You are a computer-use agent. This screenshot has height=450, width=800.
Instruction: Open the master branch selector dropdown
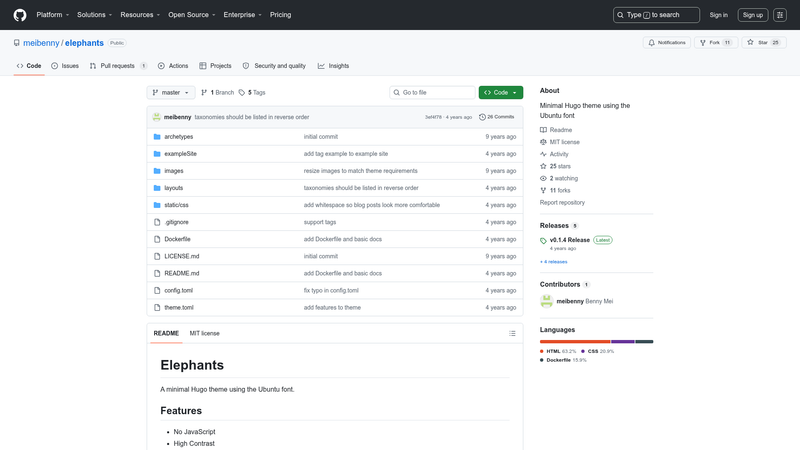point(171,92)
